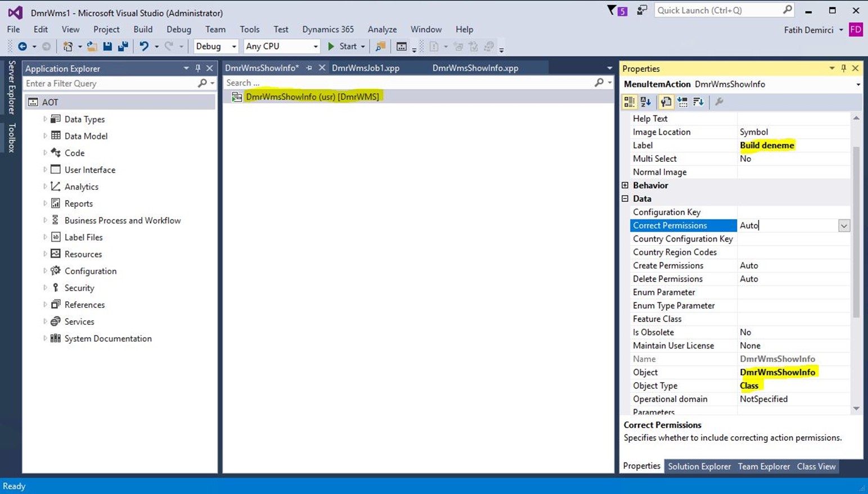Image resolution: width=868 pixels, height=494 pixels.
Task: Expand the Data Model node
Action: click(45, 136)
